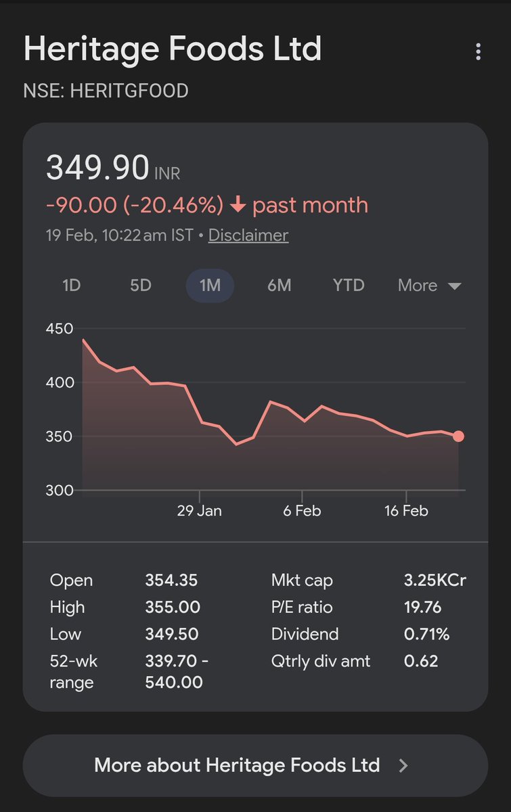Click the chevron arrow beside More about Heritage Foods

coord(403,765)
